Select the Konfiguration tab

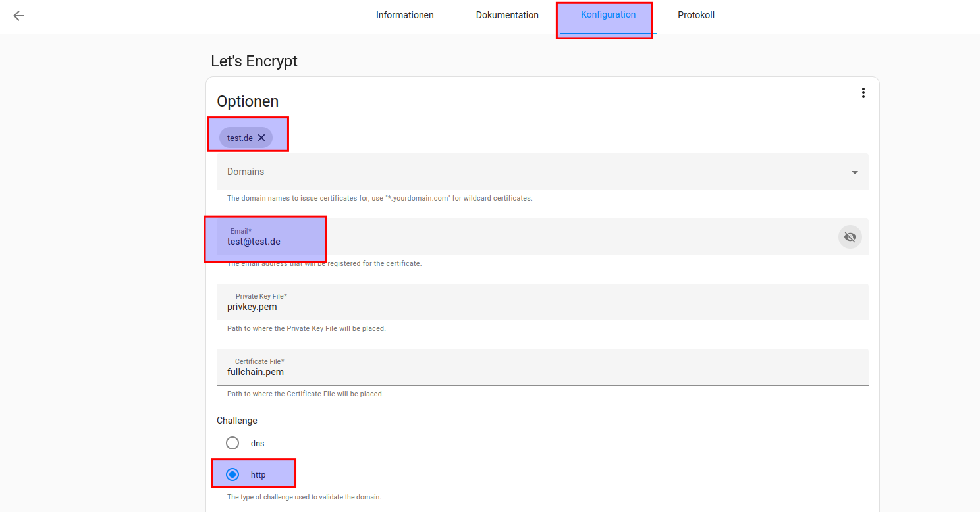click(608, 15)
